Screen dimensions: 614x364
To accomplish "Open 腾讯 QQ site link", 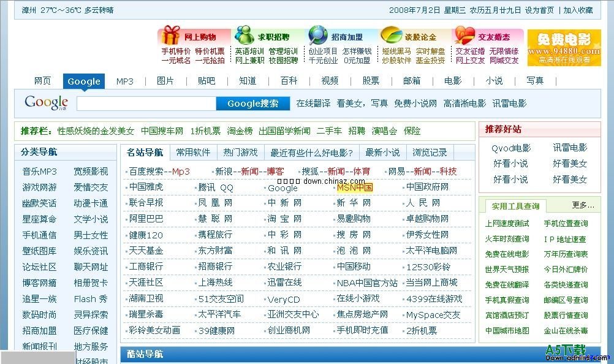I will coord(215,188).
